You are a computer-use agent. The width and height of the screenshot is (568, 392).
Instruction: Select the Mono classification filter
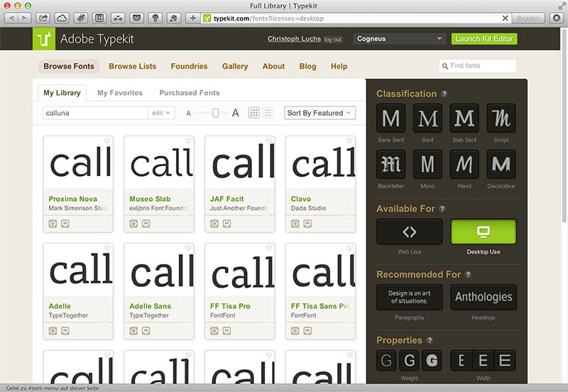point(428,164)
